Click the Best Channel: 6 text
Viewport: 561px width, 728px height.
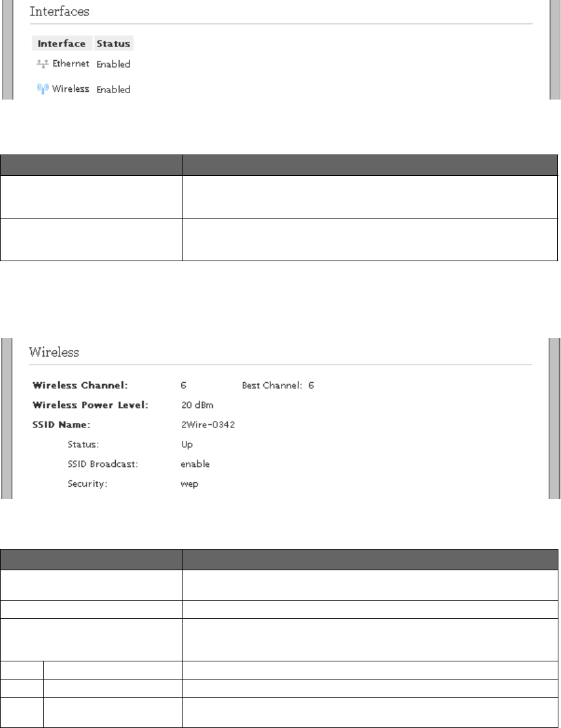coord(278,385)
